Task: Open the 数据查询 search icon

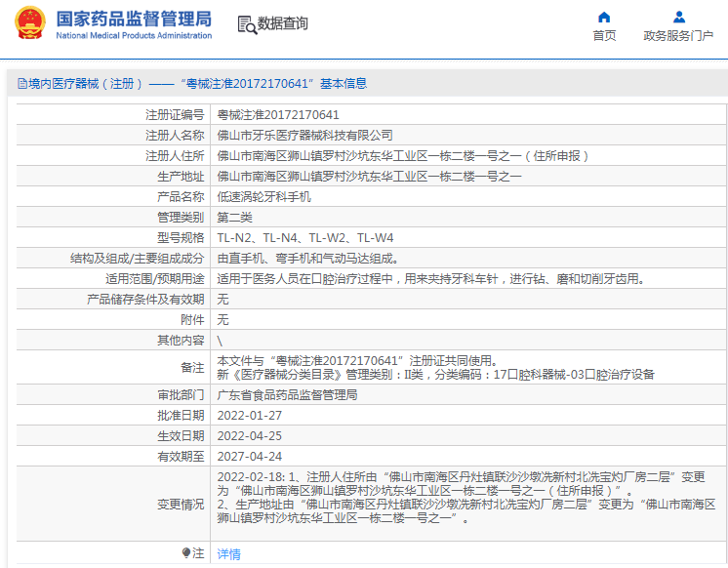Action: pyautogui.click(x=247, y=24)
